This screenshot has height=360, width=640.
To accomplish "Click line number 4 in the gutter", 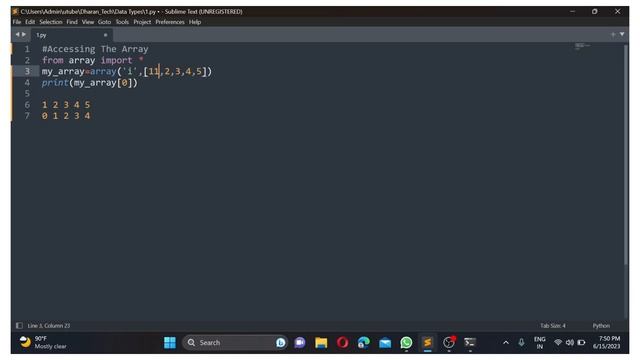I will click(27, 83).
